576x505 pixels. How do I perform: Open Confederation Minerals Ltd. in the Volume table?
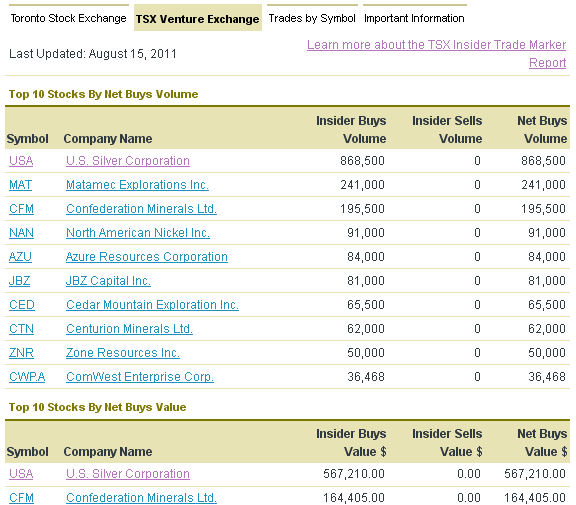[x=141, y=209]
